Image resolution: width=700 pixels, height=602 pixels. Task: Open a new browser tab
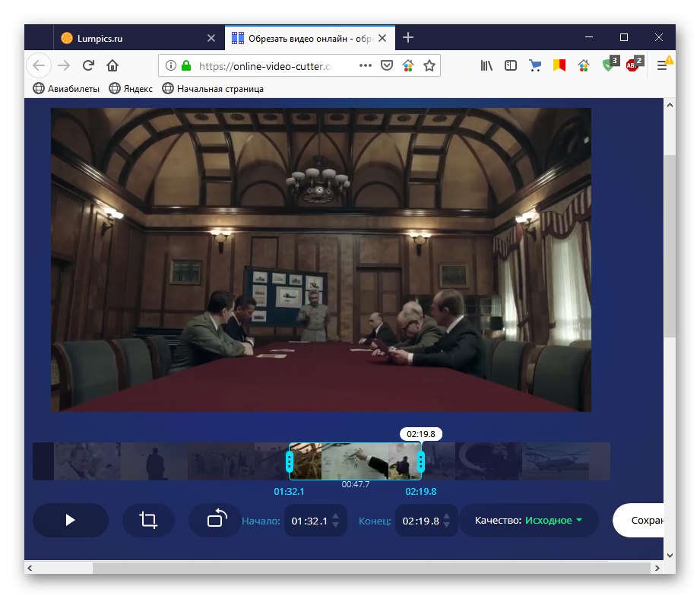[408, 37]
